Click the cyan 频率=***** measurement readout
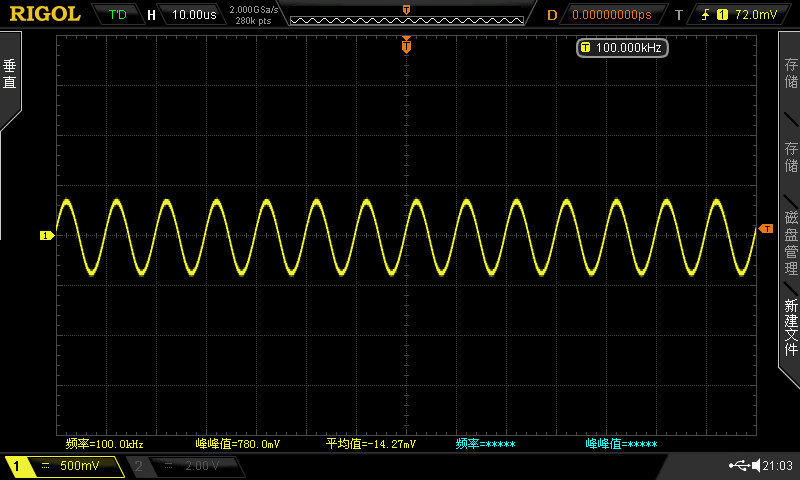The width and height of the screenshot is (800, 480). tap(485, 444)
